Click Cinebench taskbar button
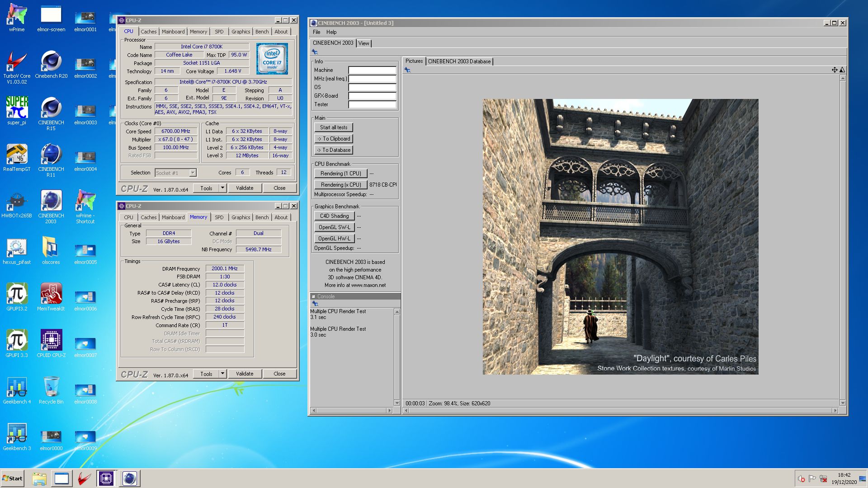 129,479
